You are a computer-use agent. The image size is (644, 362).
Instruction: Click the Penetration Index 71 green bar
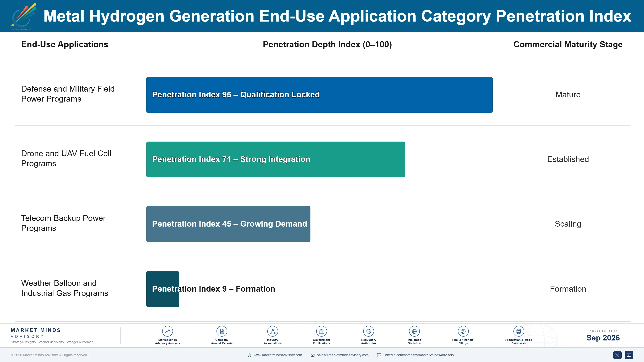pyautogui.click(x=276, y=159)
